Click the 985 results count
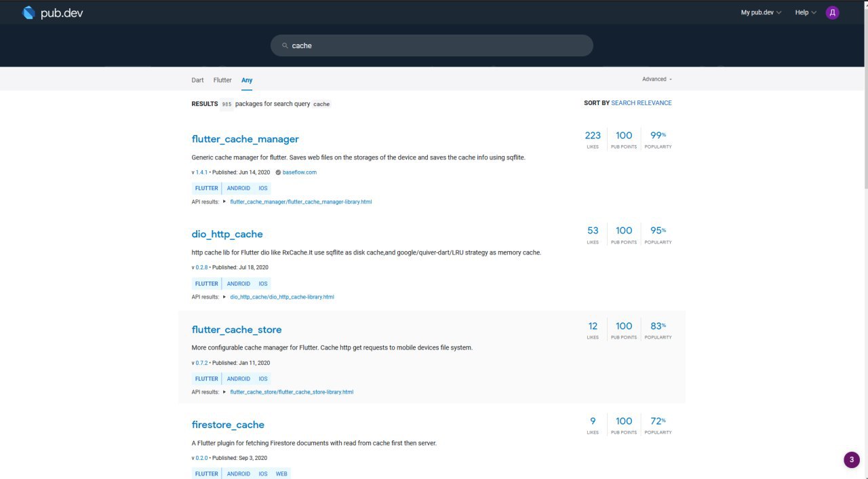 (x=226, y=104)
